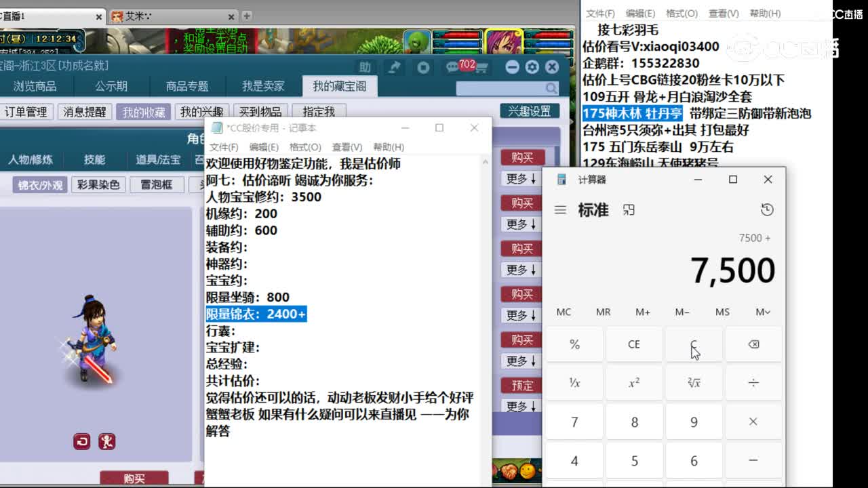Open 兴趣设置 at the right of the tab row
The image size is (868, 488).
coord(530,110)
